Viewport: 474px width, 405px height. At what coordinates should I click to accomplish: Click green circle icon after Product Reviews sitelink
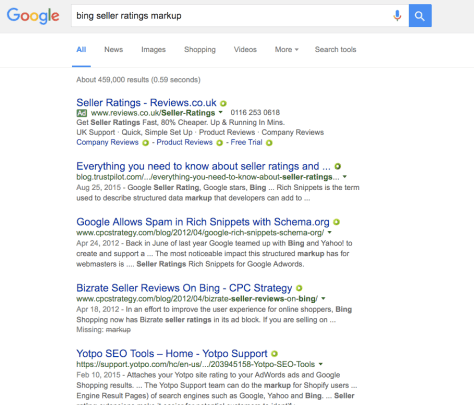pyautogui.click(x=219, y=143)
